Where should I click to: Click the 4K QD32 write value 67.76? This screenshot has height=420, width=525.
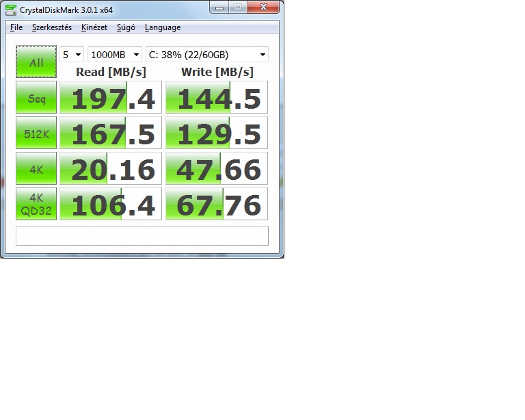tap(217, 204)
